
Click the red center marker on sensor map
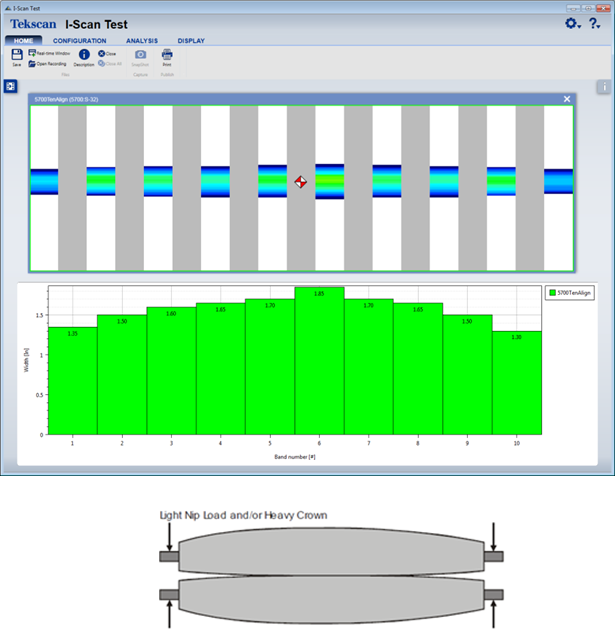point(301,182)
